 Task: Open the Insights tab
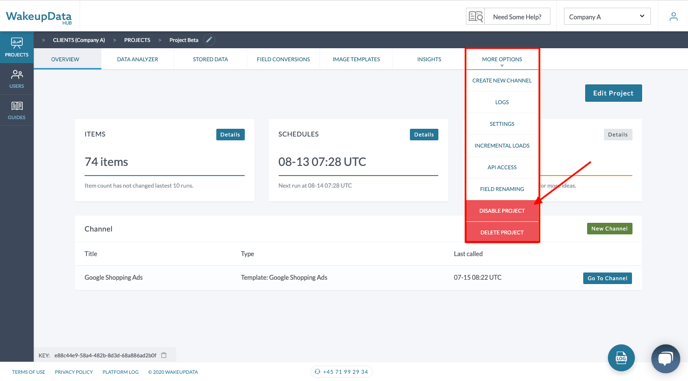click(429, 59)
